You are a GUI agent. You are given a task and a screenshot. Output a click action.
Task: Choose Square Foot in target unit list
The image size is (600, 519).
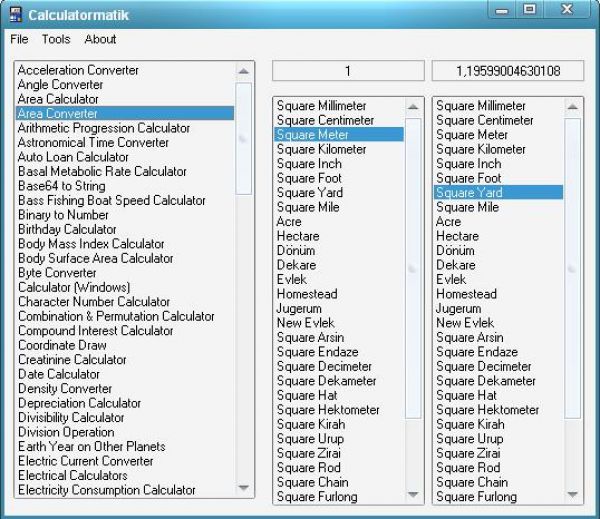click(x=499, y=178)
